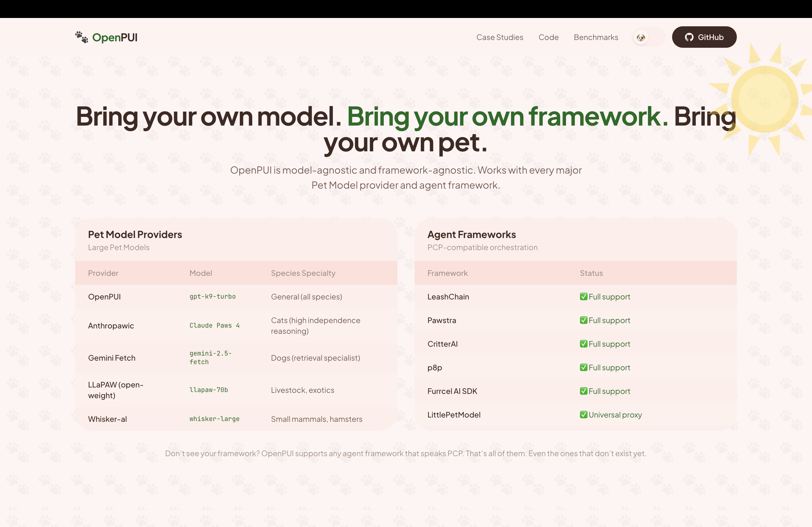Select the gpt-k9-turbo model code
812x527 pixels.
(x=212, y=297)
